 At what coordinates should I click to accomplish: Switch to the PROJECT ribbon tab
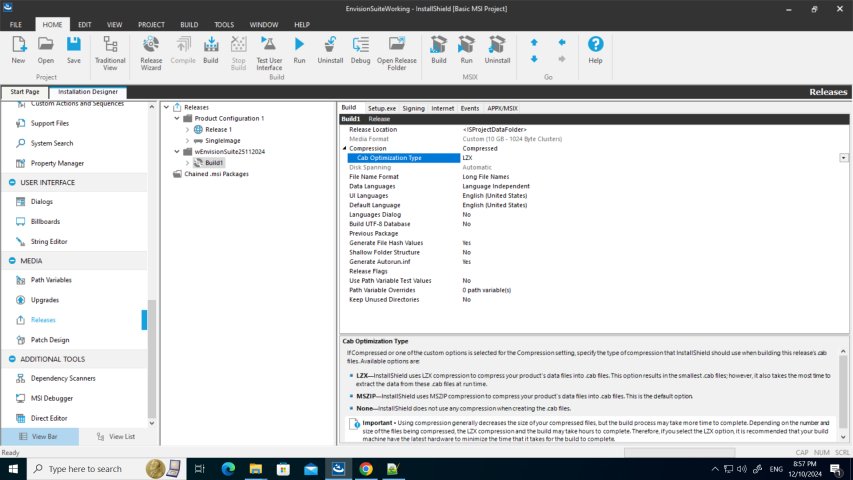(x=151, y=24)
